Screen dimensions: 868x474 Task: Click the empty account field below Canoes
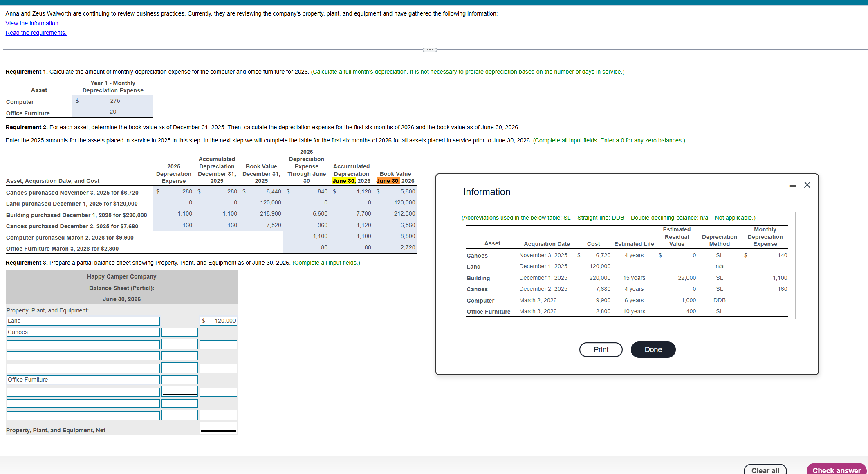[83, 345]
